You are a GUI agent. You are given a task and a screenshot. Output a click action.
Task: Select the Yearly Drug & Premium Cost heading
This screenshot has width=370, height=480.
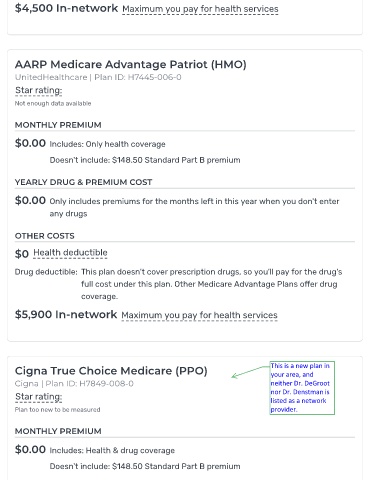click(x=83, y=182)
